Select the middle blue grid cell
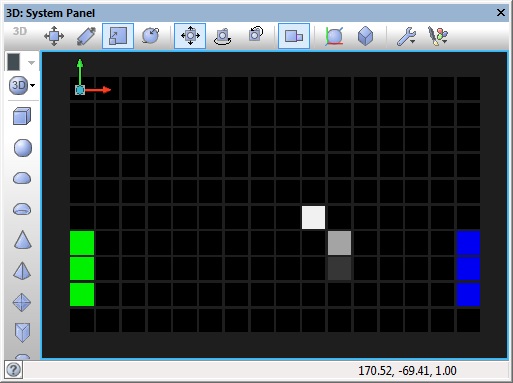 (x=469, y=269)
